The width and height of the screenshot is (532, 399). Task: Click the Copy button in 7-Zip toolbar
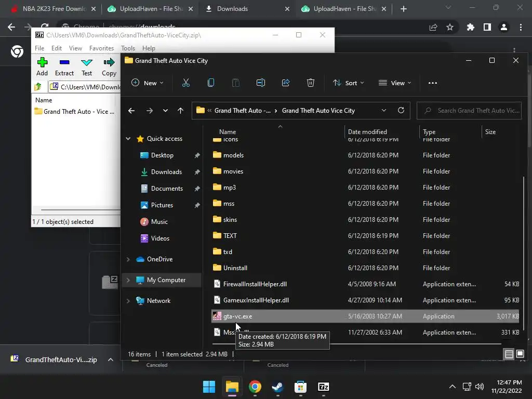pos(109,67)
